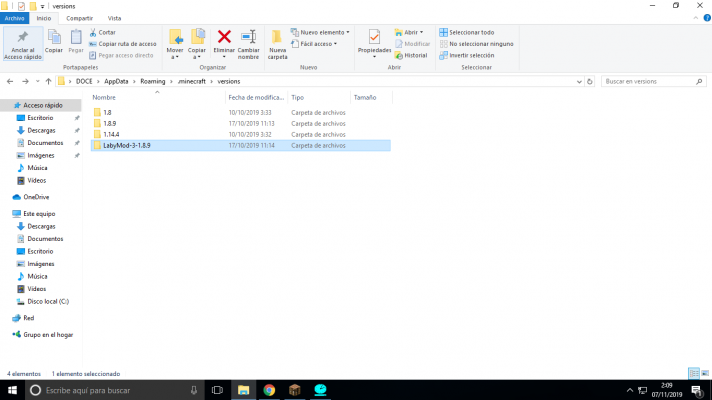The image size is (712, 400).
Task: Expand the Nuevo elemento dropdown
Action: coord(320,32)
